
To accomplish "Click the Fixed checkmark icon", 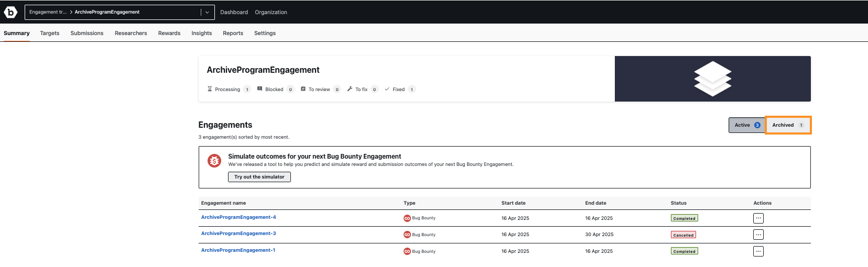I will point(387,89).
